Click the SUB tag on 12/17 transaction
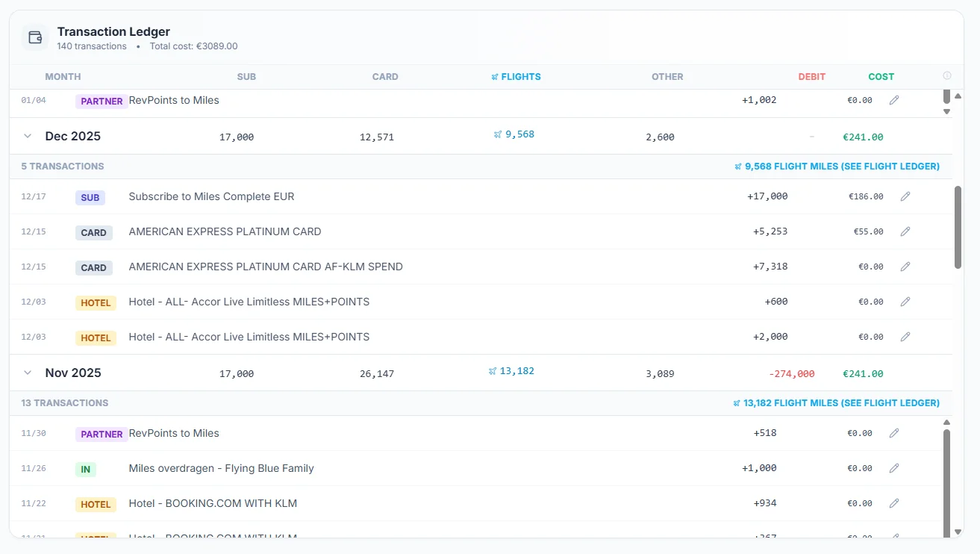980x554 pixels. 90,198
